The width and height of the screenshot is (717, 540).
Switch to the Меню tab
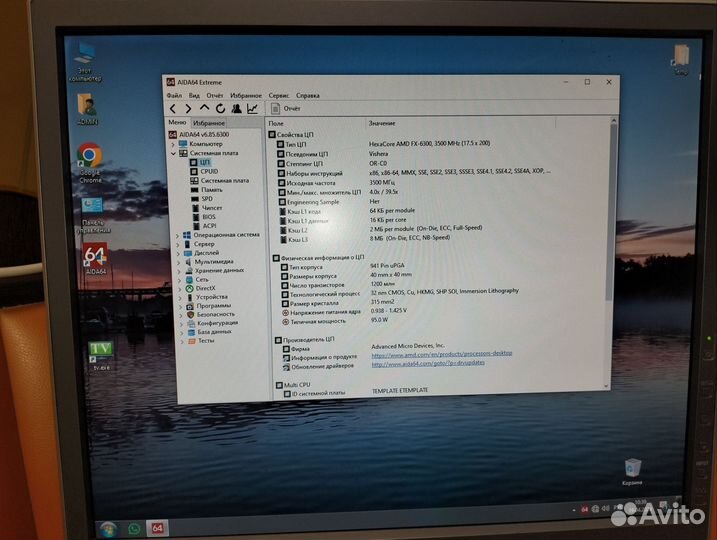[x=177, y=123]
